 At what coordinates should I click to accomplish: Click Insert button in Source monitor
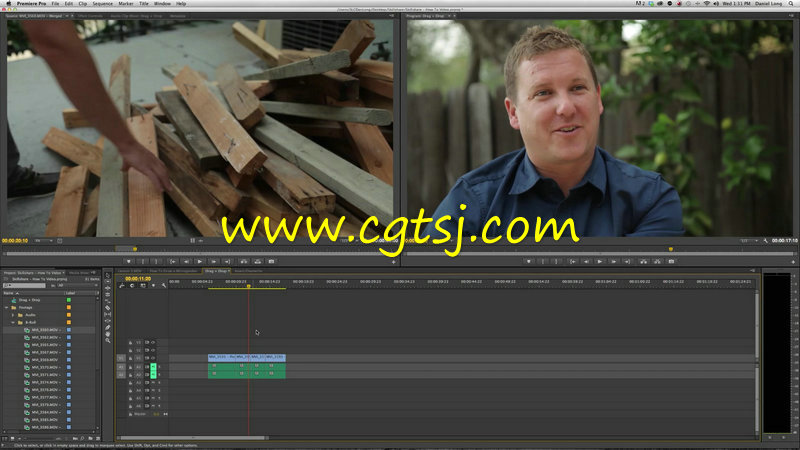[244, 261]
